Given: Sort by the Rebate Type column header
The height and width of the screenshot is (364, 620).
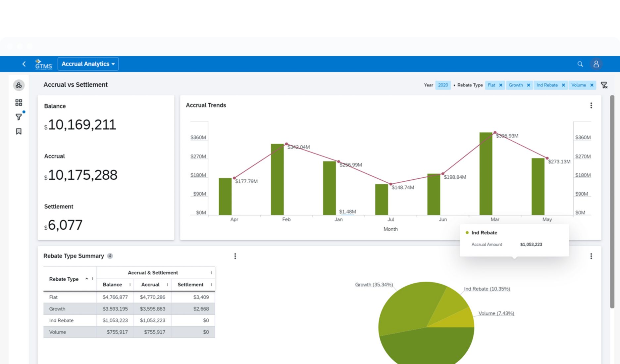Looking at the screenshot, I should 64,279.
